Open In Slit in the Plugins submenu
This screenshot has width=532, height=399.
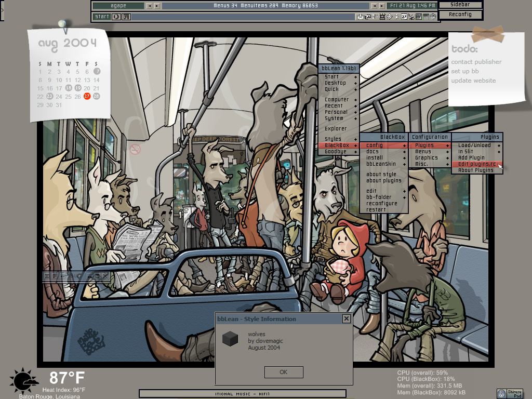[x=477, y=152]
